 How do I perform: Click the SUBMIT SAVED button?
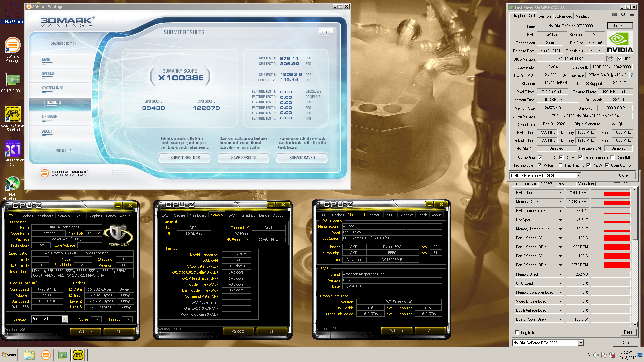point(302,158)
